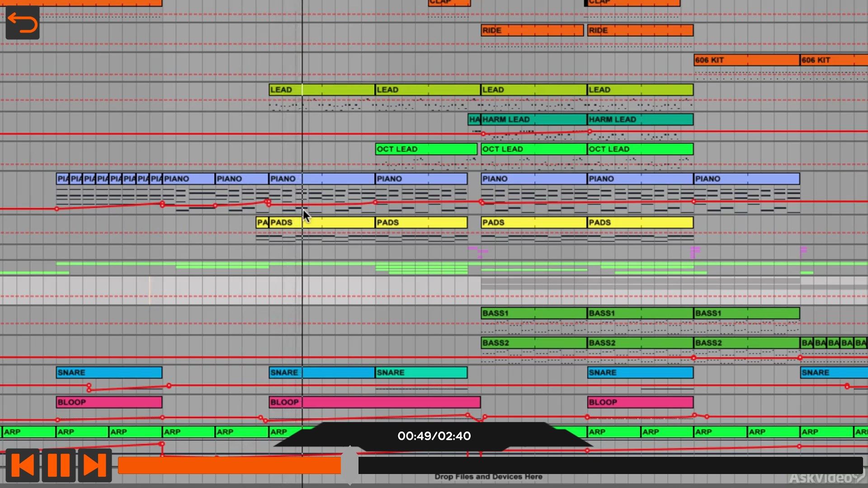Click the 'Drop Files and Devices Here' area
The width and height of the screenshot is (868, 488).
488,477
